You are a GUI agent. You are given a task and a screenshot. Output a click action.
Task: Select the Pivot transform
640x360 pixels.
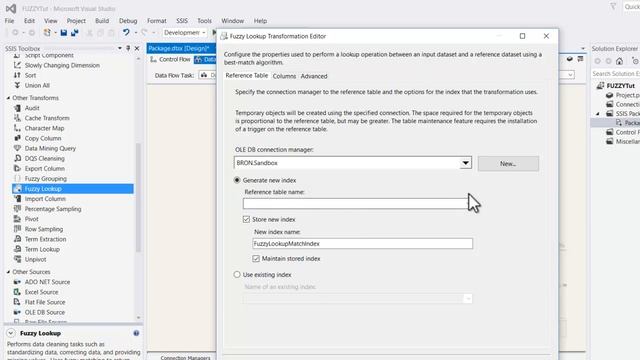[31, 219]
